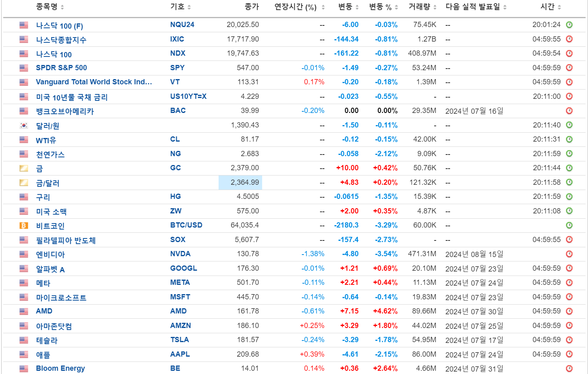Viewport: 588px width, 374px height.
Task: Open the 필라델피아 반도체 link
Action: point(66,240)
